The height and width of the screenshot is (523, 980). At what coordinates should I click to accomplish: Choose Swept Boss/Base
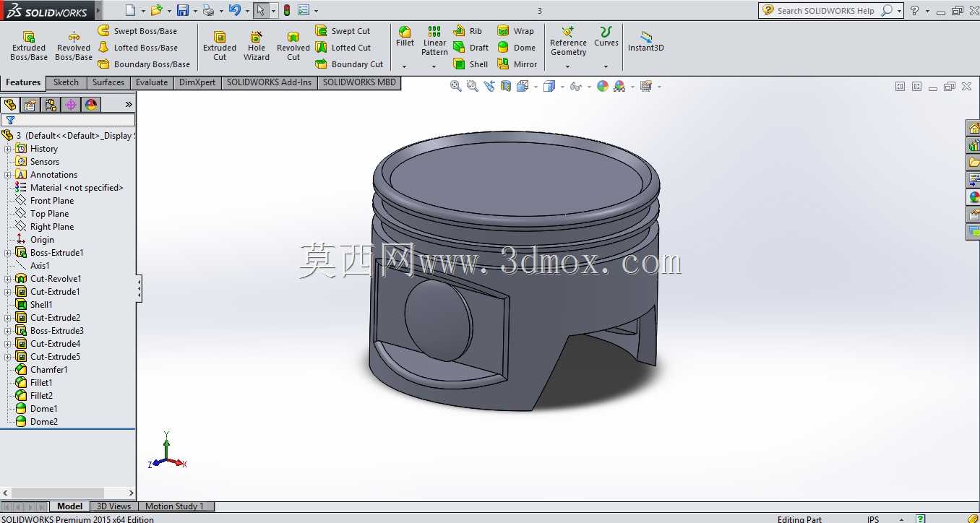(x=137, y=31)
